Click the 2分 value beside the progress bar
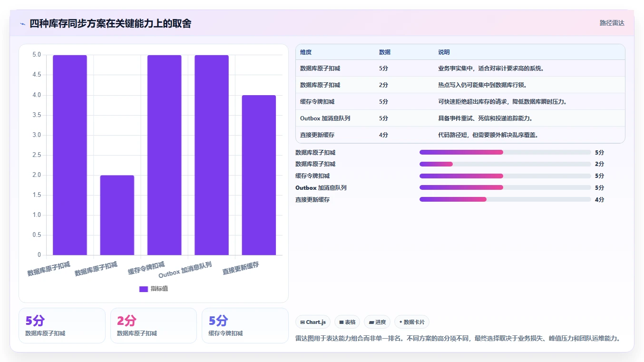The height and width of the screenshot is (362, 644). click(x=599, y=164)
